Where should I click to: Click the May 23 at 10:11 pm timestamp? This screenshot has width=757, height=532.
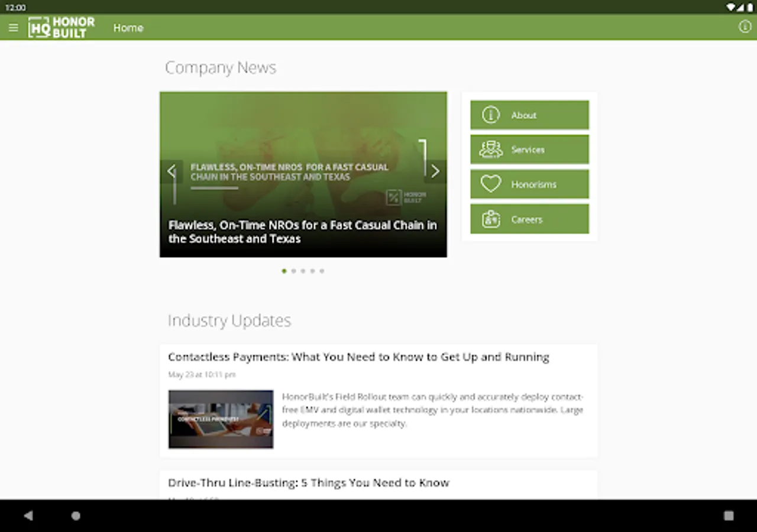coord(202,375)
